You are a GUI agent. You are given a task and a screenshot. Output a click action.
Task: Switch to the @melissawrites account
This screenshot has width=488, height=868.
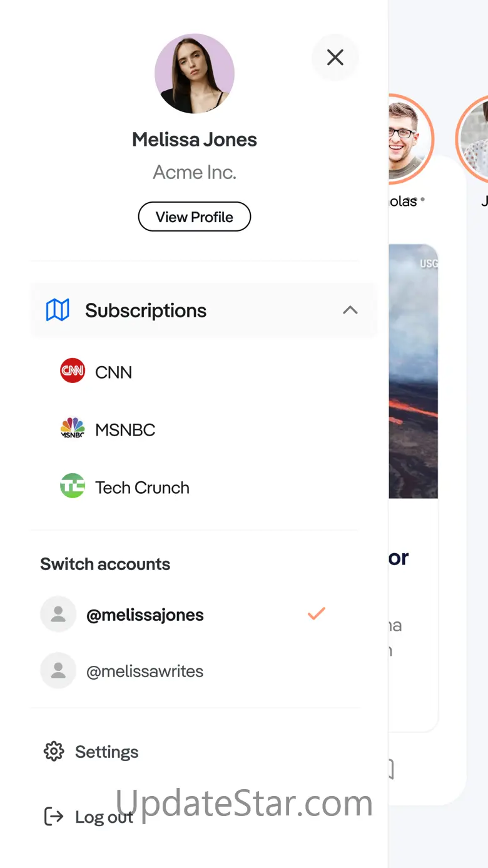click(x=145, y=671)
